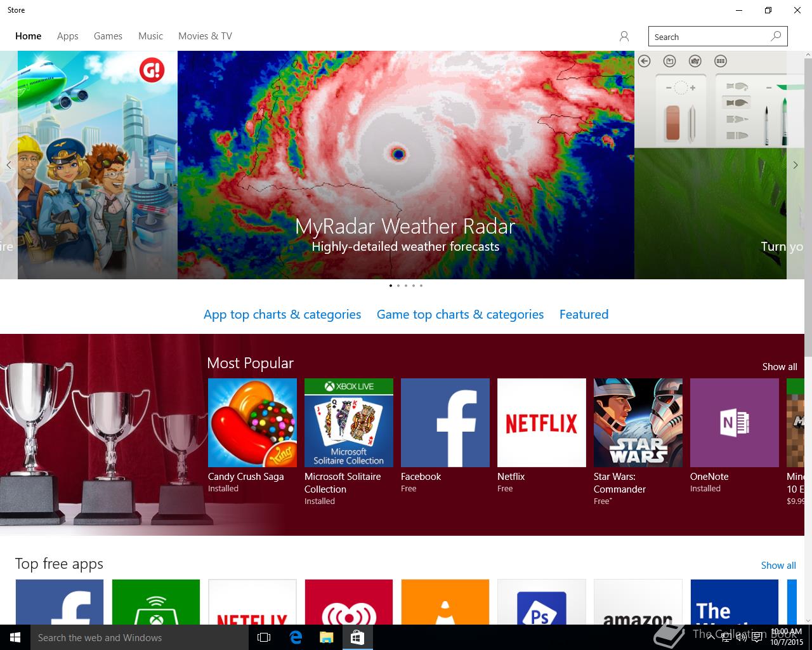Open the MyRadar Weather Radar banner
The width and height of the screenshot is (812, 650).
[406, 165]
